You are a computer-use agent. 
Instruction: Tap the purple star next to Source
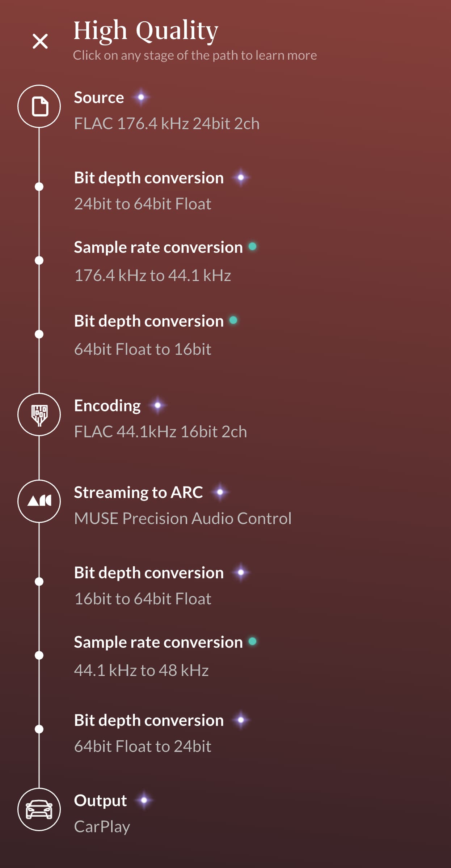pyautogui.click(x=141, y=97)
